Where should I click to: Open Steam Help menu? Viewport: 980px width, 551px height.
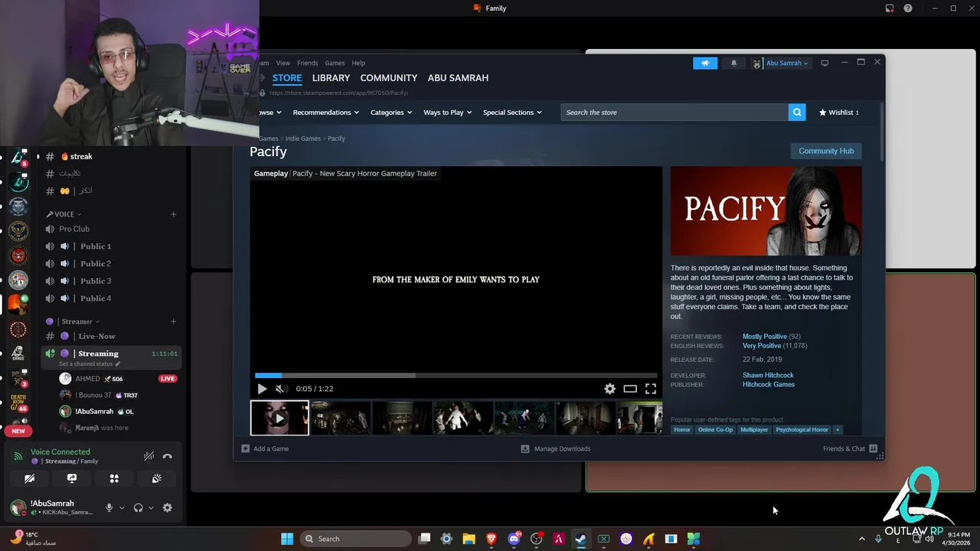coord(358,63)
